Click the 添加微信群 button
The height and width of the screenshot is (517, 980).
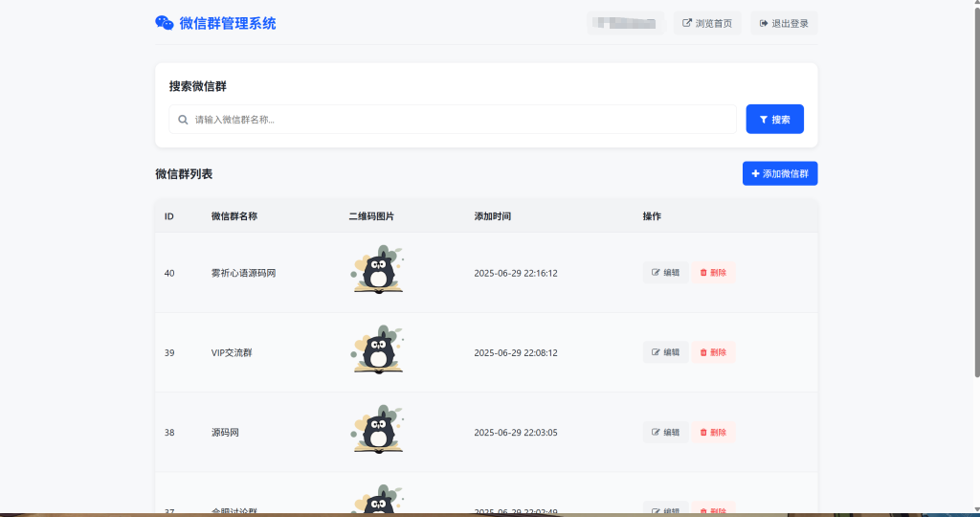coord(780,174)
